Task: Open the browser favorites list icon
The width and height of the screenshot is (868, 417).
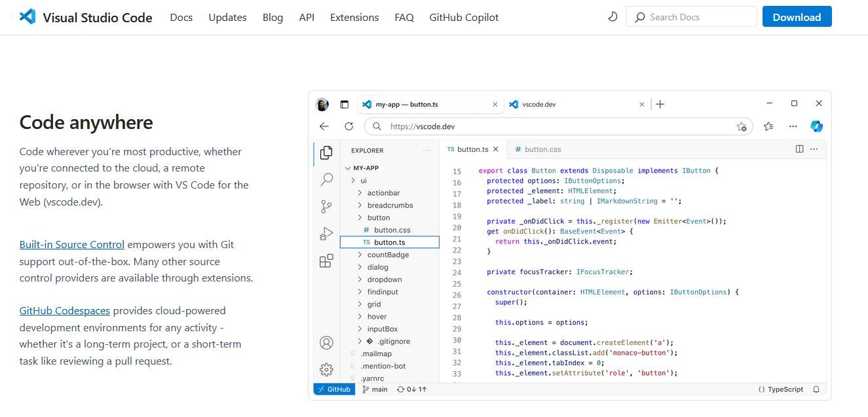Action: tap(768, 126)
